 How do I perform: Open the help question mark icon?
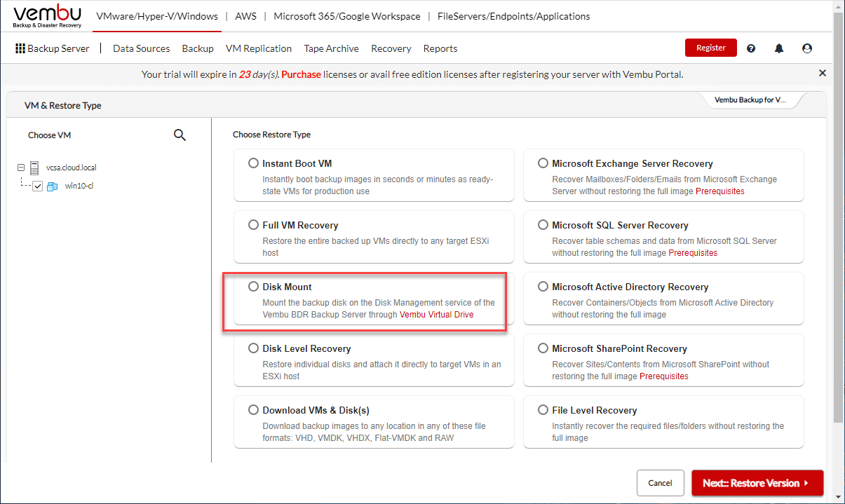point(751,48)
